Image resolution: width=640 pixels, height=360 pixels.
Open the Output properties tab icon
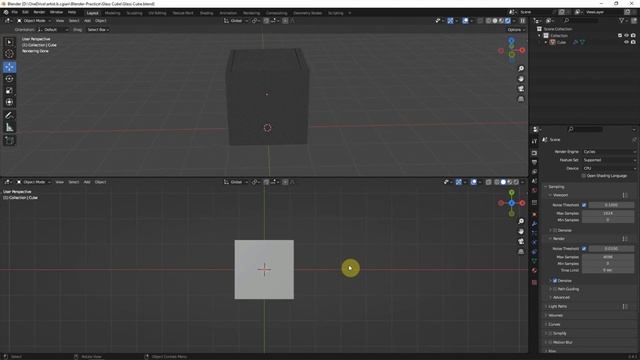(x=534, y=162)
